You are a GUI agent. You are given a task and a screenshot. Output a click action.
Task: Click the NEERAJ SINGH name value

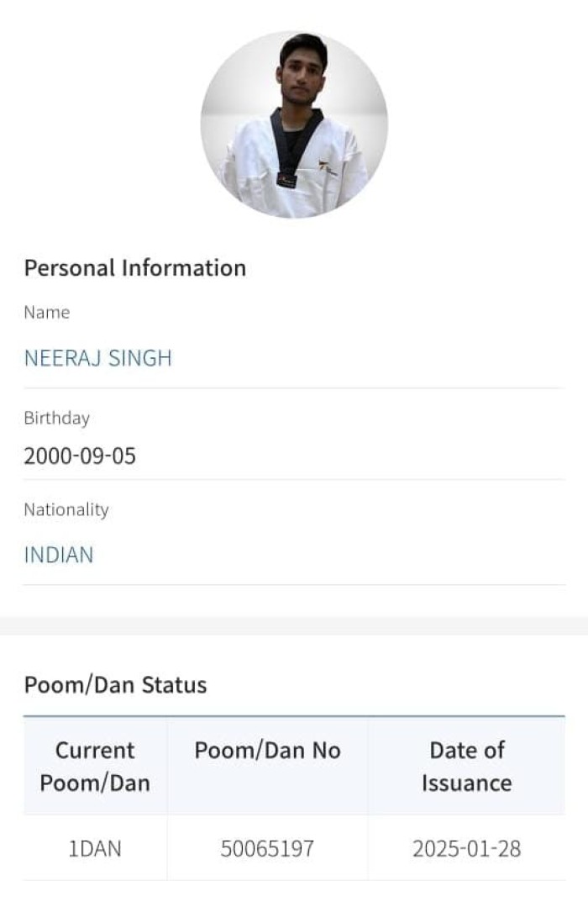[97, 358]
